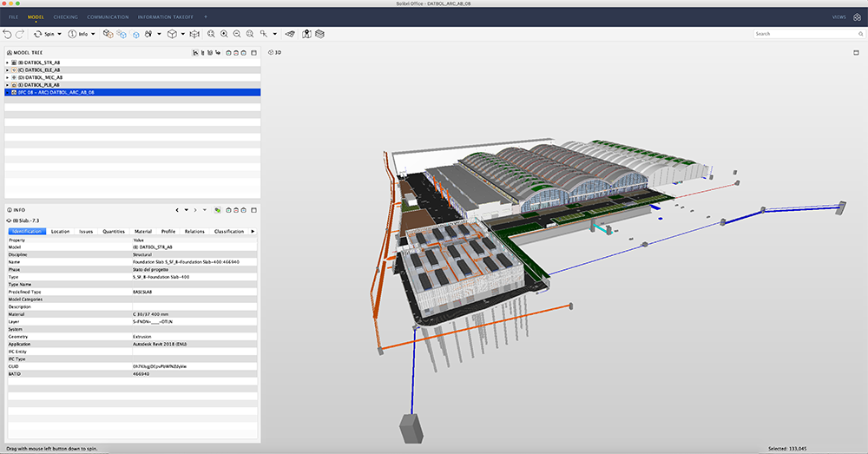Click Model Tree set selection basket icon

tap(228, 53)
